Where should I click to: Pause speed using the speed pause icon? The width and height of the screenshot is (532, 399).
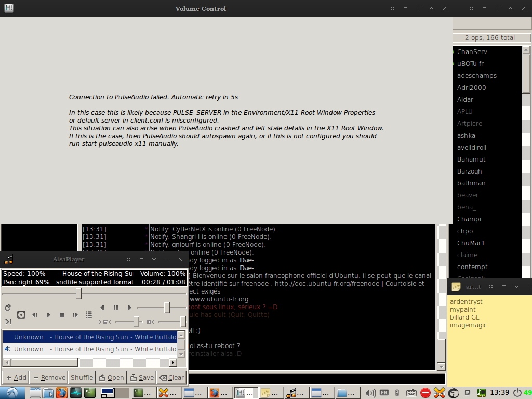point(116,308)
